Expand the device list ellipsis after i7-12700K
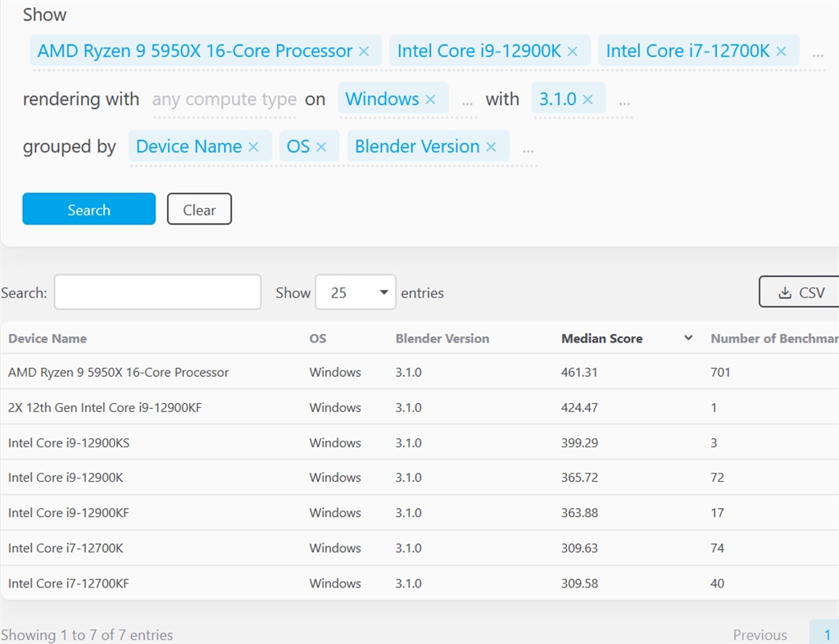The image size is (839, 644). (818, 53)
